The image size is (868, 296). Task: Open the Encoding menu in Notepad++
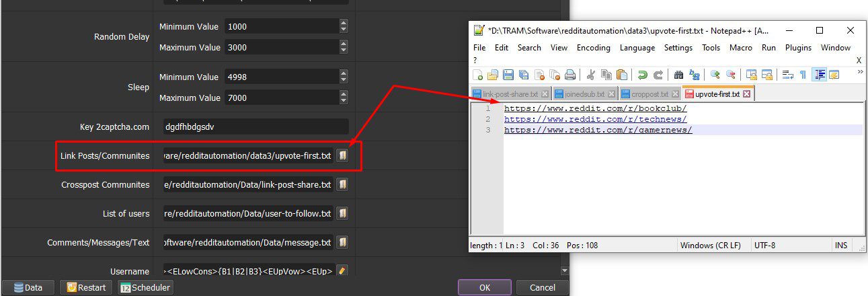pyautogui.click(x=594, y=48)
